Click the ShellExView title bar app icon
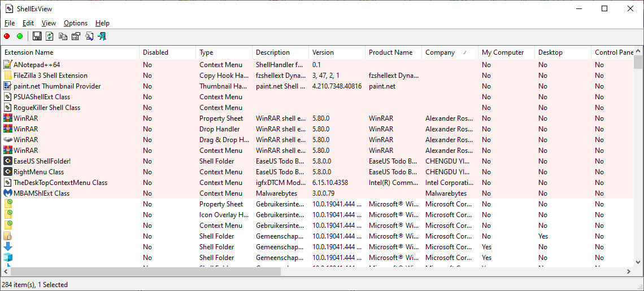Viewport: 644px width, 291px height. pyautogui.click(x=9, y=8)
